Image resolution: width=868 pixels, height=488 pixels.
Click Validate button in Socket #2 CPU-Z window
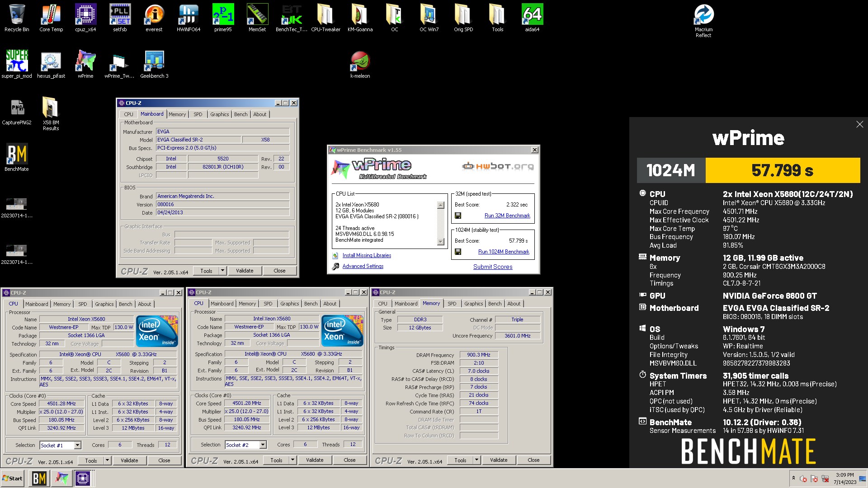[315, 460]
